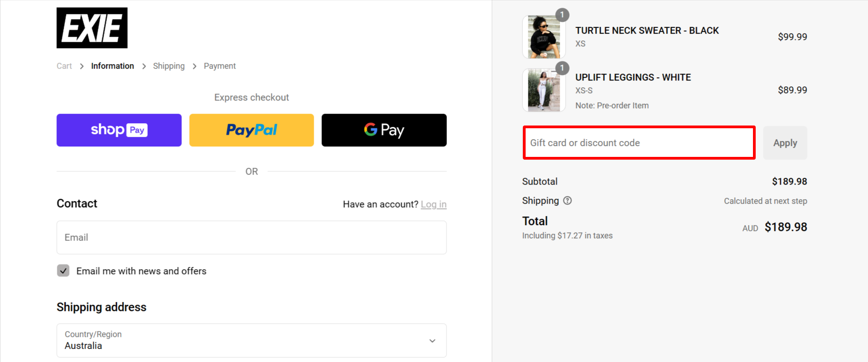This screenshot has height=362, width=868.
Task: Open the shipping cost help tooltip
Action: (567, 201)
